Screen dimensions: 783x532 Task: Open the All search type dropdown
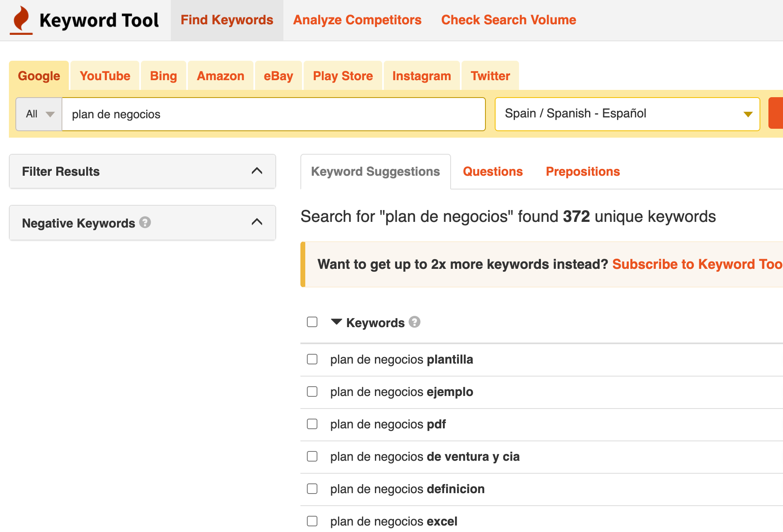[39, 114]
